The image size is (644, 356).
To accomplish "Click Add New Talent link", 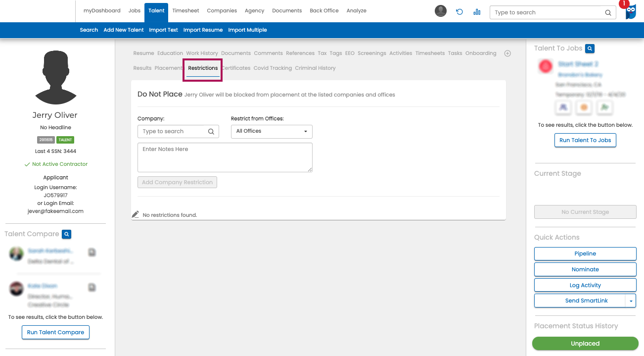I will [x=124, y=30].
